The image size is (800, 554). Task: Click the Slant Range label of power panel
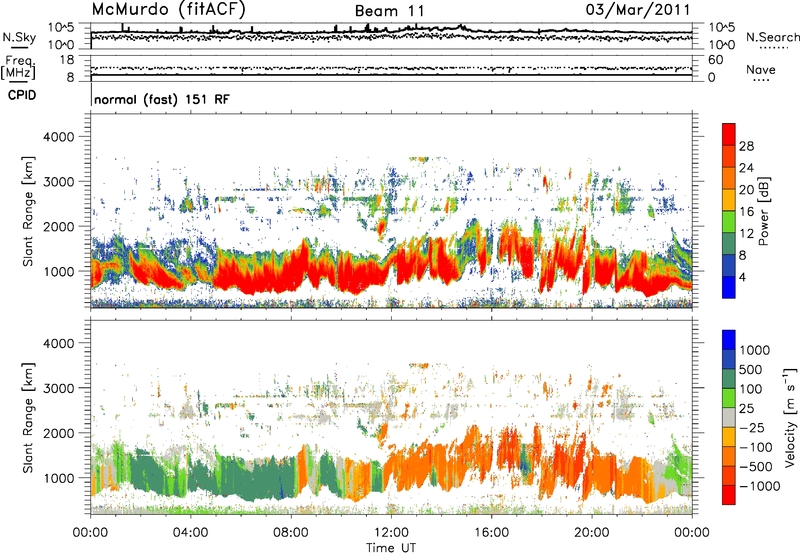click(x=28, y=211)
